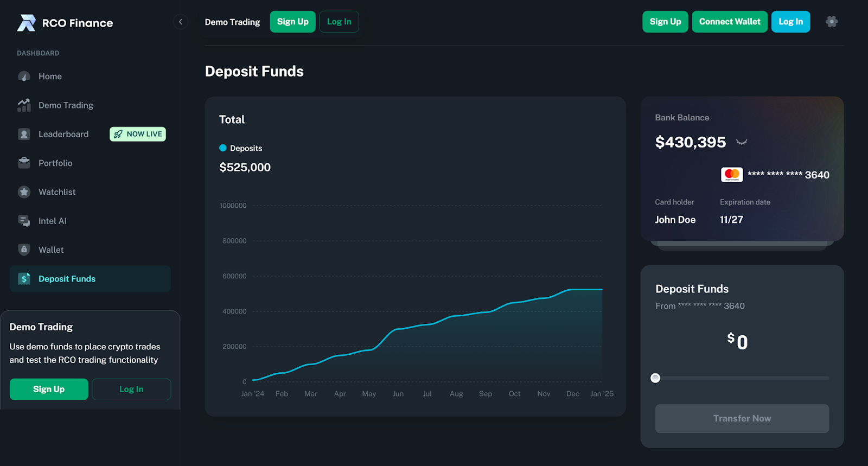Click the blue Deposits legend dot
This screenshot has width=868, height=466.
tap(222, 148)
